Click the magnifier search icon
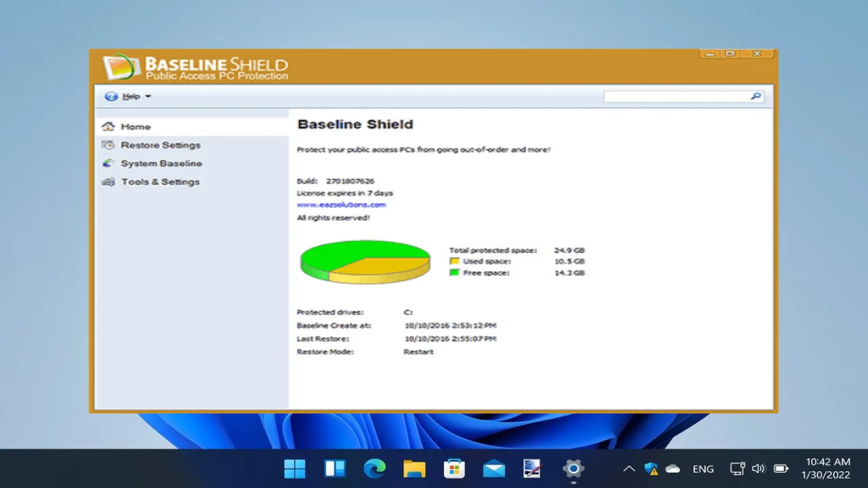Viewport: 868px width, 488px height. [755, 96]
